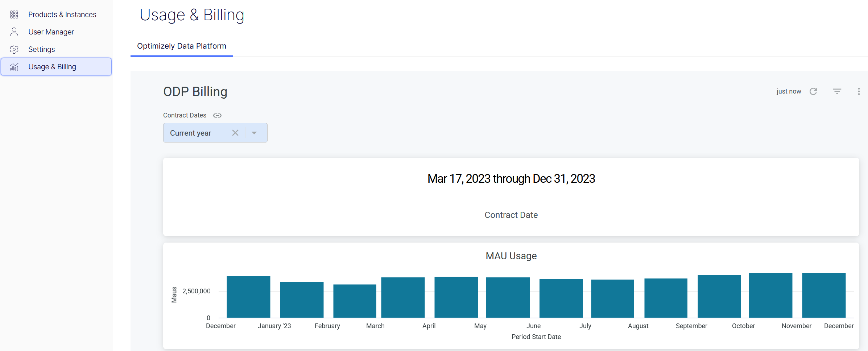The width and height of the screenshot is (868, 351).
Task: Switch to the Optimizely Data Platform tab
Action: (181, 46)
